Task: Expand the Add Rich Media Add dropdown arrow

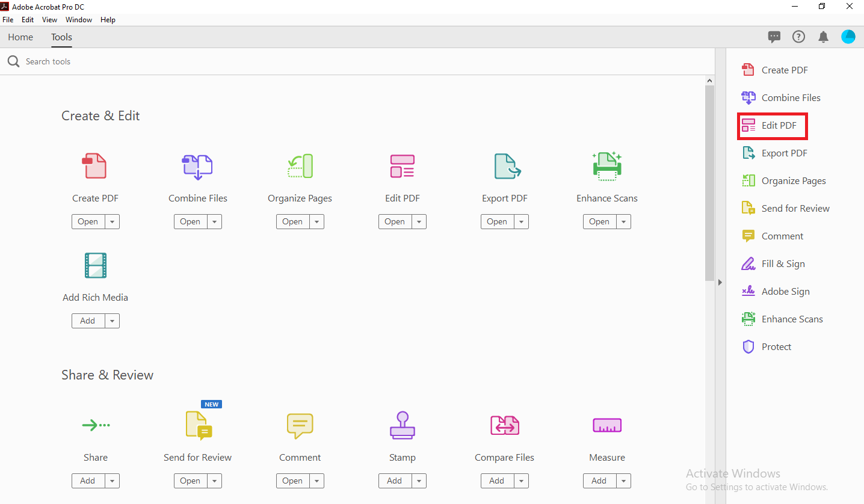Action: 112,321
